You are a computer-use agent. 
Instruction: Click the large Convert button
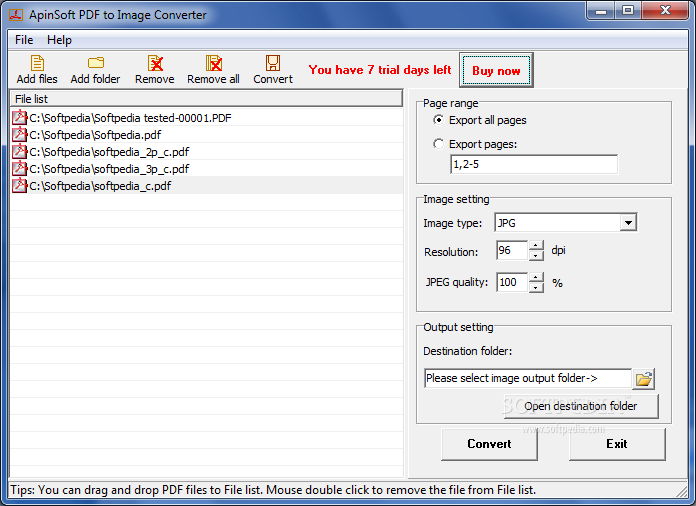click(x=489, y=444)
